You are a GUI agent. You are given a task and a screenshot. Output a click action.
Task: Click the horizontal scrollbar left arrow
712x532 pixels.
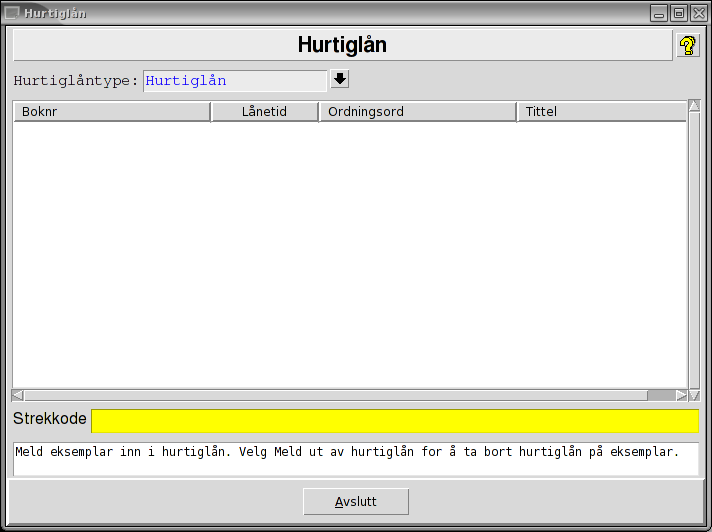click(17, 395)
